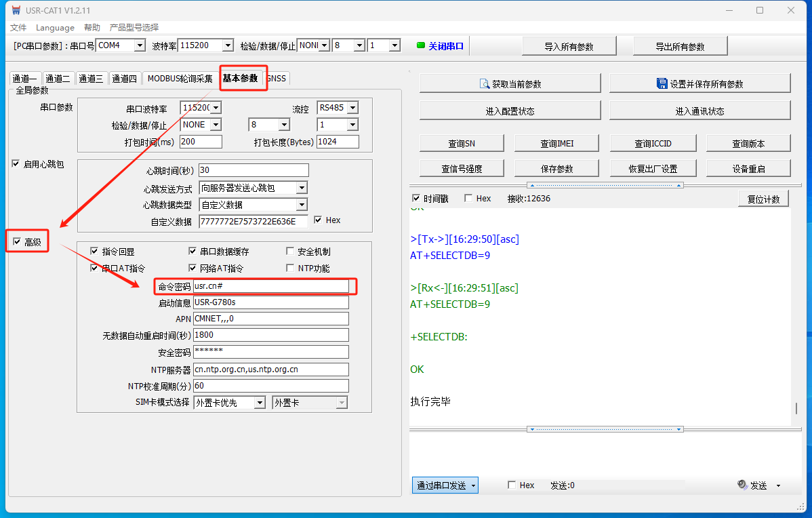This screenshot has width=812, height=518.
Task: Click 查询SN button
Action: [462, 144]
